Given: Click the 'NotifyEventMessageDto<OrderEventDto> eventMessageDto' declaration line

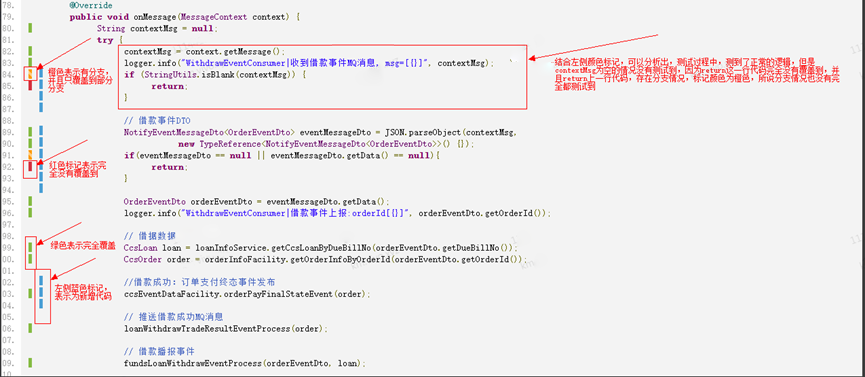Looking at the screenshot, I should click(x=321, y=132).
